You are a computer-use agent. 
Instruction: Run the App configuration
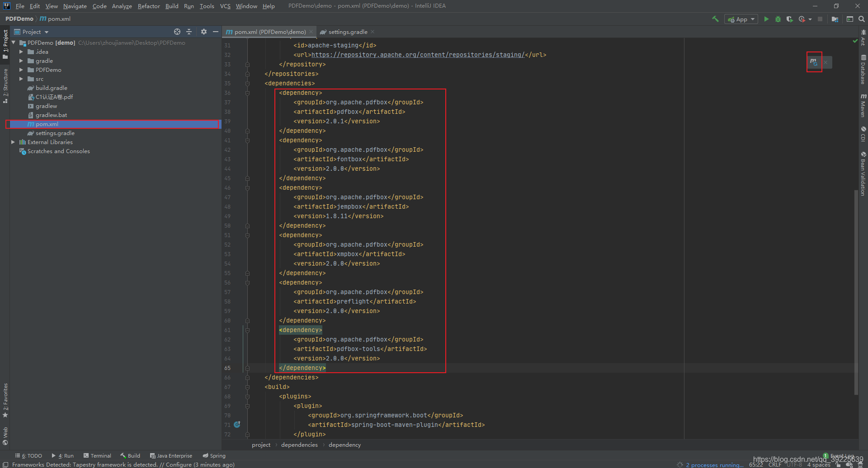click(766, 19)
